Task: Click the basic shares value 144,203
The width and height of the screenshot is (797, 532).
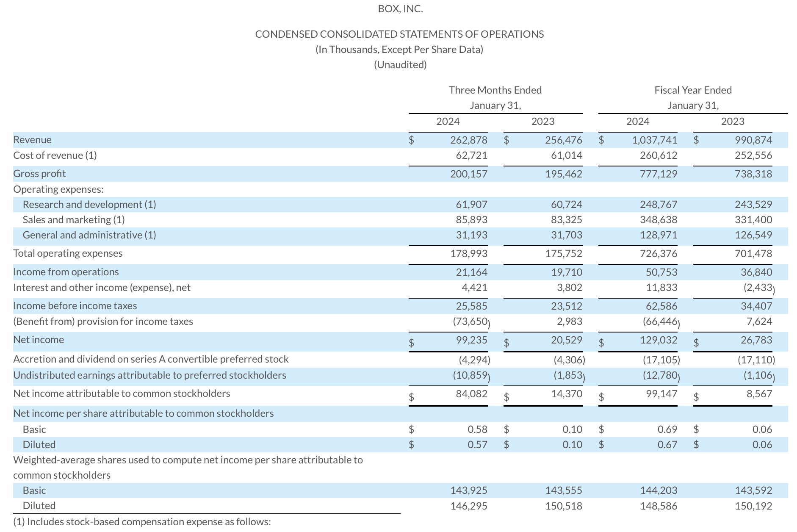Action: 659,490
